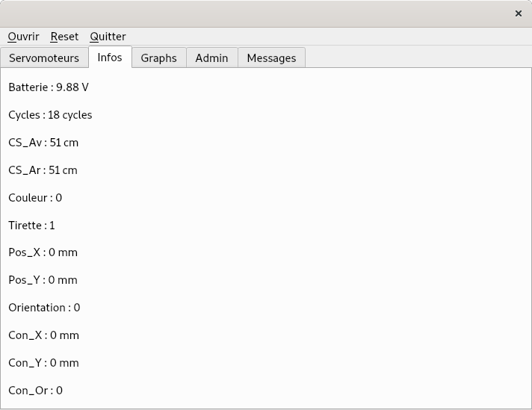The height and width of the screenshot is (410, 532).
Task: Open the Ouvrir menu
Action: [23, 37]
